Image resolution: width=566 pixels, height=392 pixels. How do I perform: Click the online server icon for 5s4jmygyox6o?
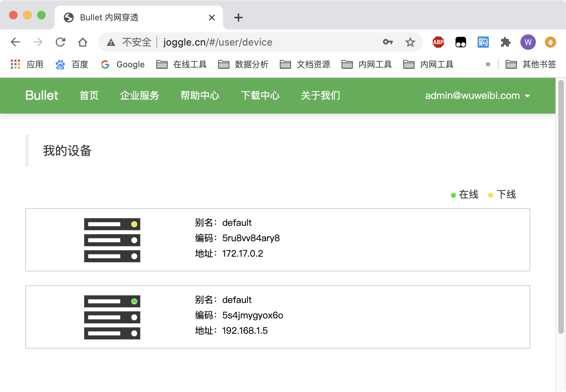click(112, 317)
